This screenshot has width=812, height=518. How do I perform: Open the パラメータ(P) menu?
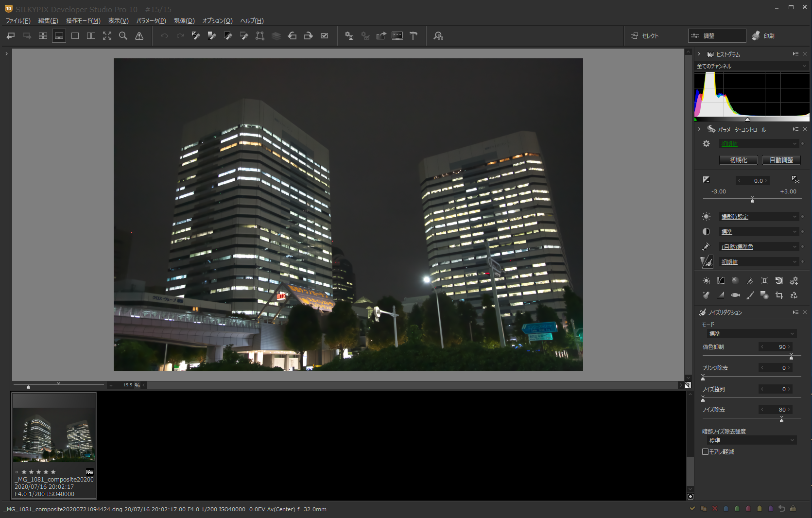pyautogui.click(x=151, y=21)
